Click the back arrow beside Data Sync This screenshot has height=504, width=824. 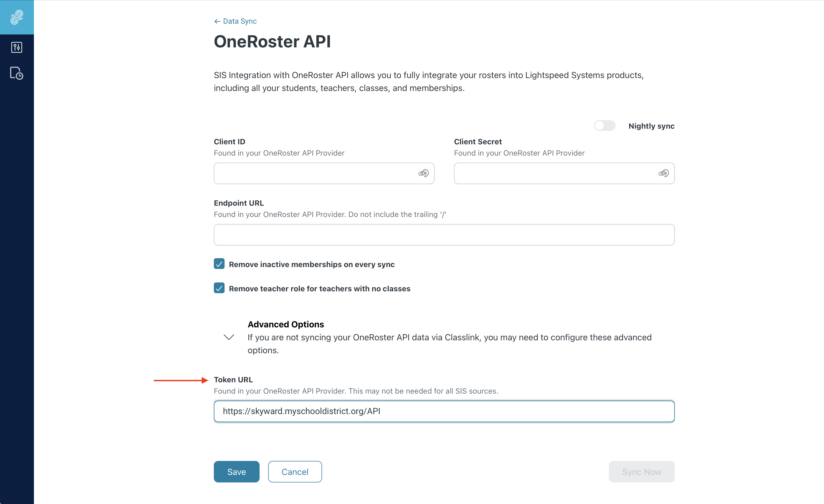tap(217, 21)
